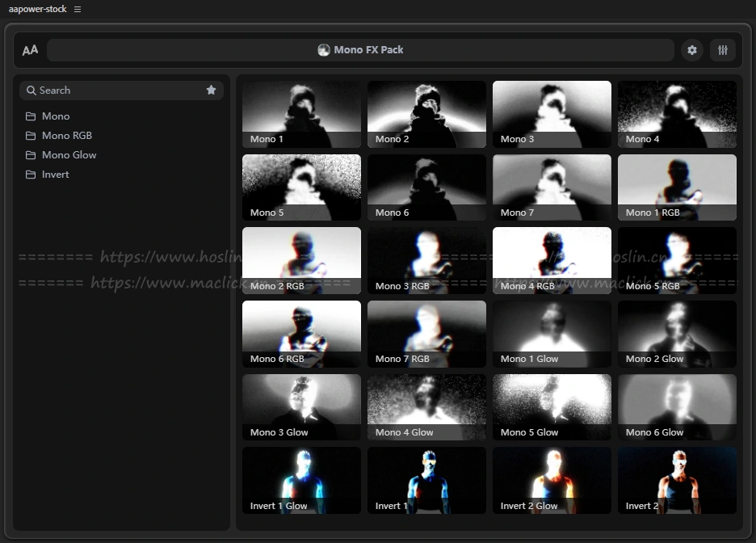Pick the Invert 1 Glow preset
Screen dimensions: 756x543
click(301, 480)
